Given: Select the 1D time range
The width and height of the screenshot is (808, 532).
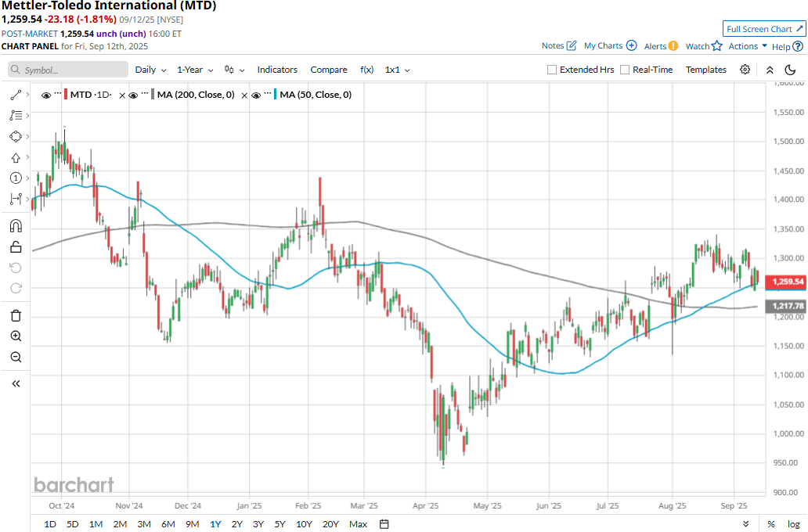Looking at the screenshot, I should click(x=50, y=523).
